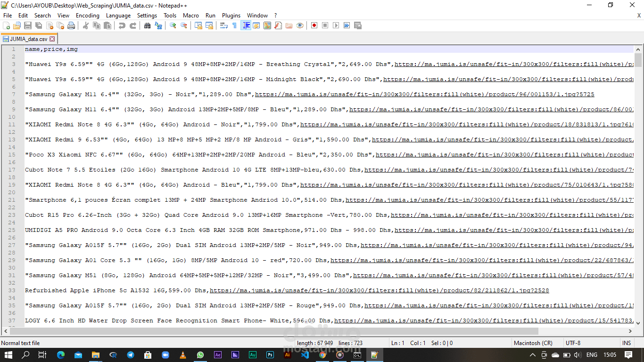Click the "length : 67 949" status text
Image resolution: width=644 pixels, height=362 pixels.
click(315, 343)
